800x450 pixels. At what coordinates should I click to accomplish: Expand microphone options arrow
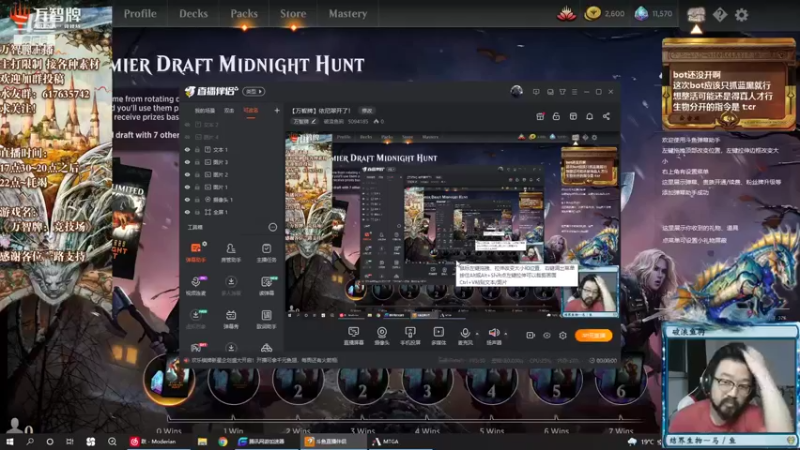pyautogui.click(x=477, y=334)
